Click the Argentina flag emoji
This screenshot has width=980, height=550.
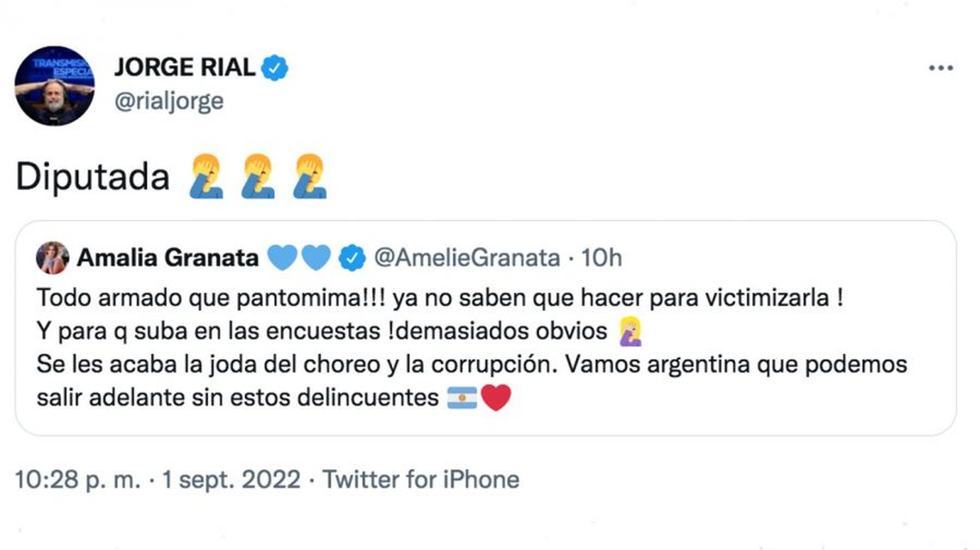[x=462, y=399]
